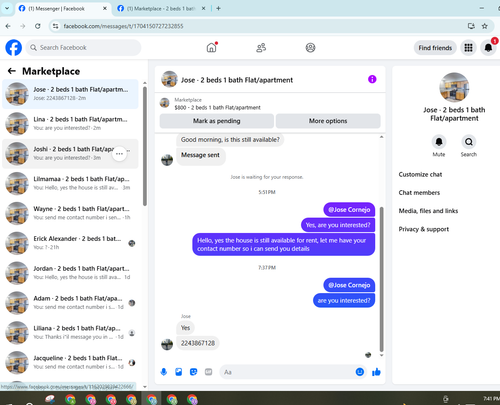Expand Customize chat section

click(420, 174)
